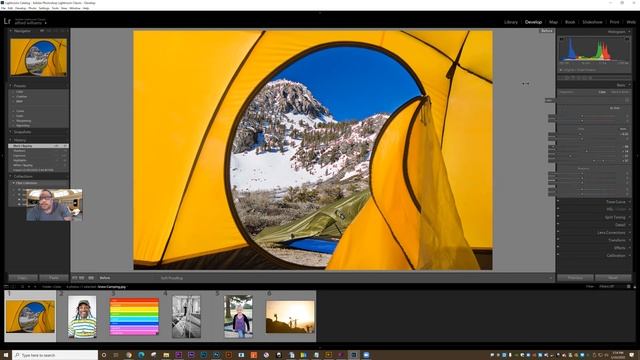Enable the Soft Proofing checkbox

(x=172, y=278)
